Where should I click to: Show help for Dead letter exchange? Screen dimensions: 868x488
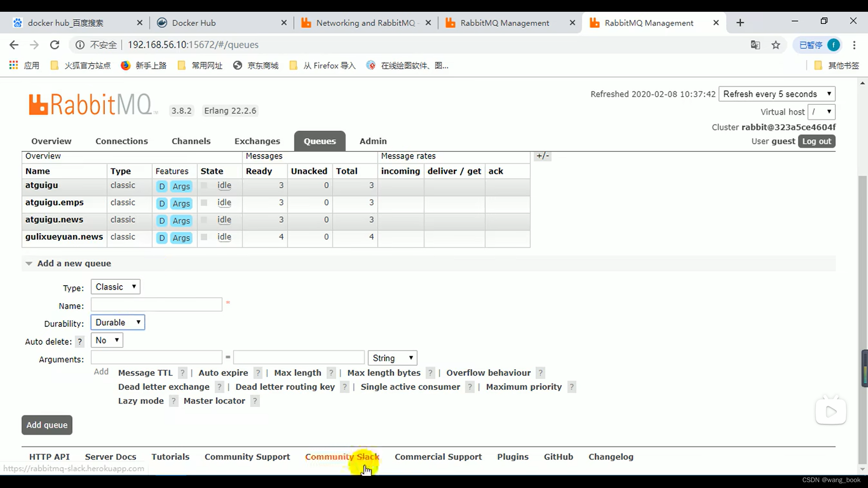click(x=219, y=387)
